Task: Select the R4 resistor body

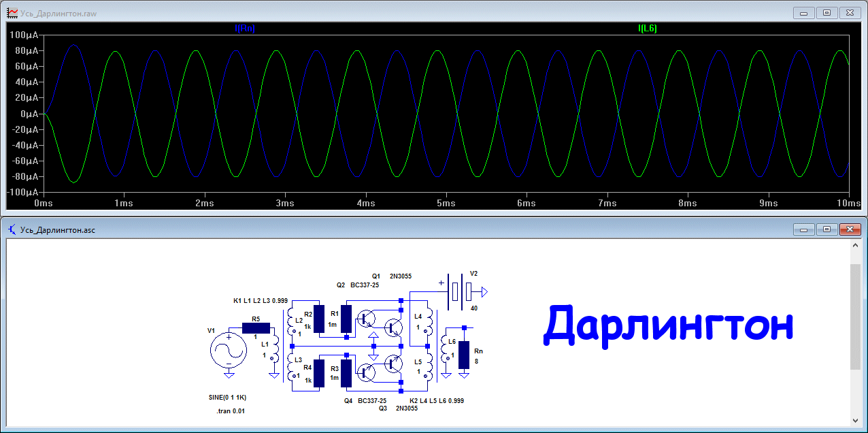Action: point(319,373)
